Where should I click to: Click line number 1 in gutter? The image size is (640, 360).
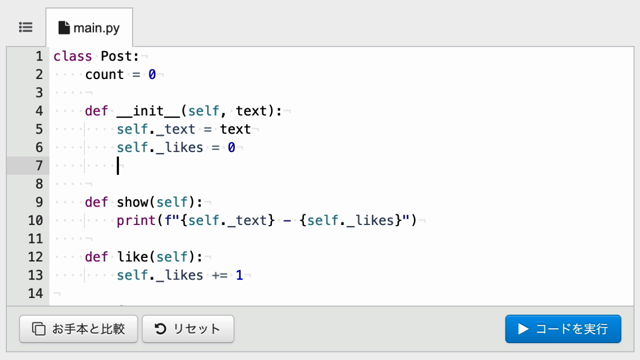pos(39,56)
